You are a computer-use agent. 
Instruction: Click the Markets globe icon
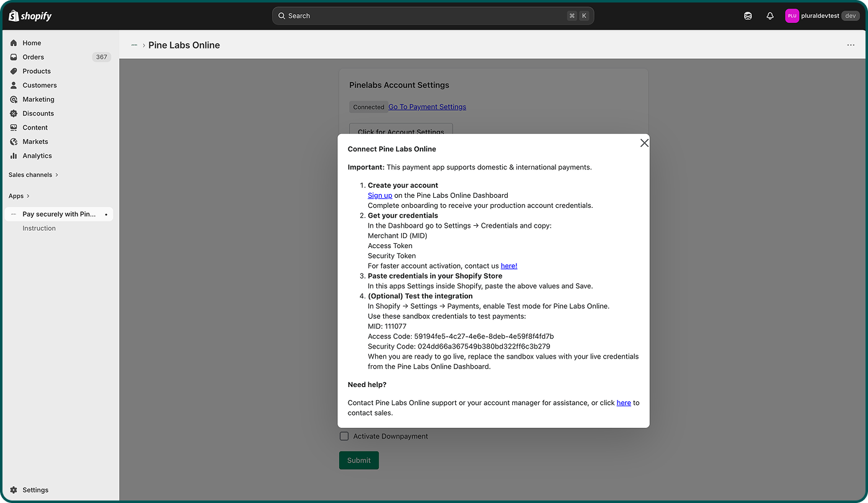pos(14,141)
